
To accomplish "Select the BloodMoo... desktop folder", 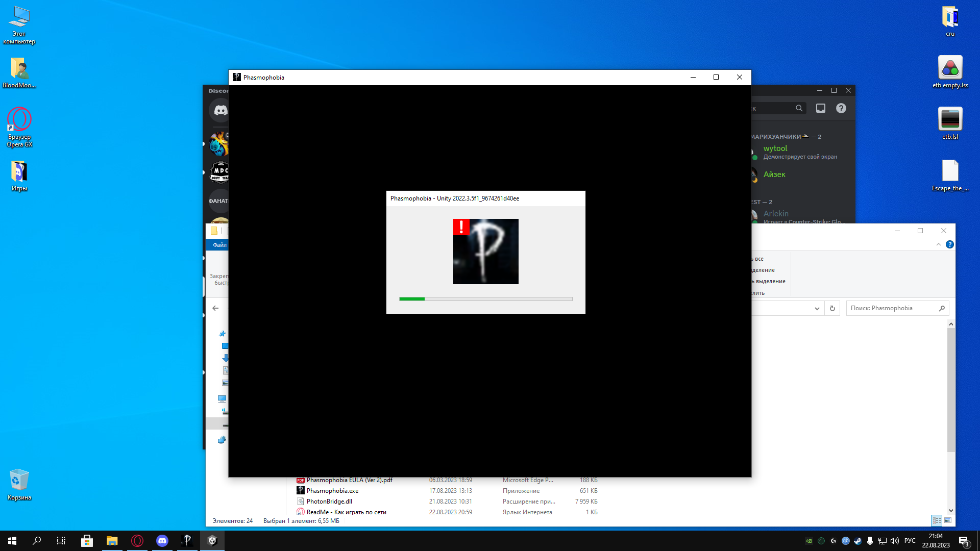I will [x=19, y=72].
